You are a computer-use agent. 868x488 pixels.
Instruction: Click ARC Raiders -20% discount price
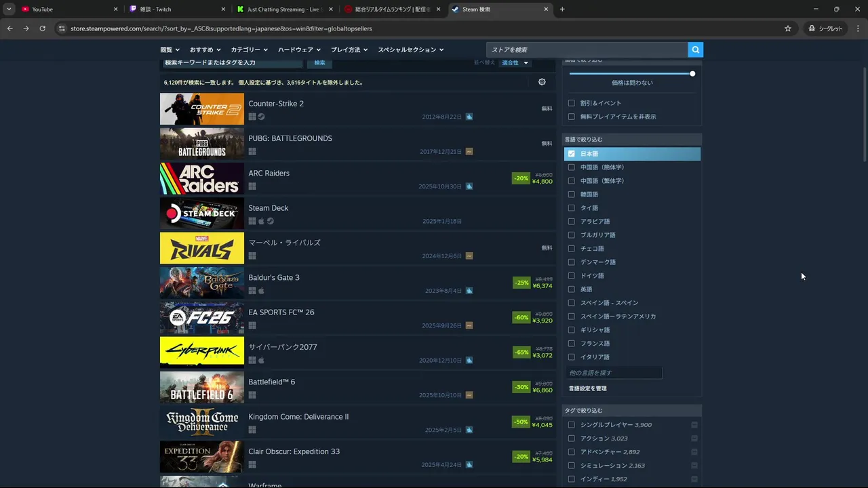pyautogui.click(x=533, y=178)
